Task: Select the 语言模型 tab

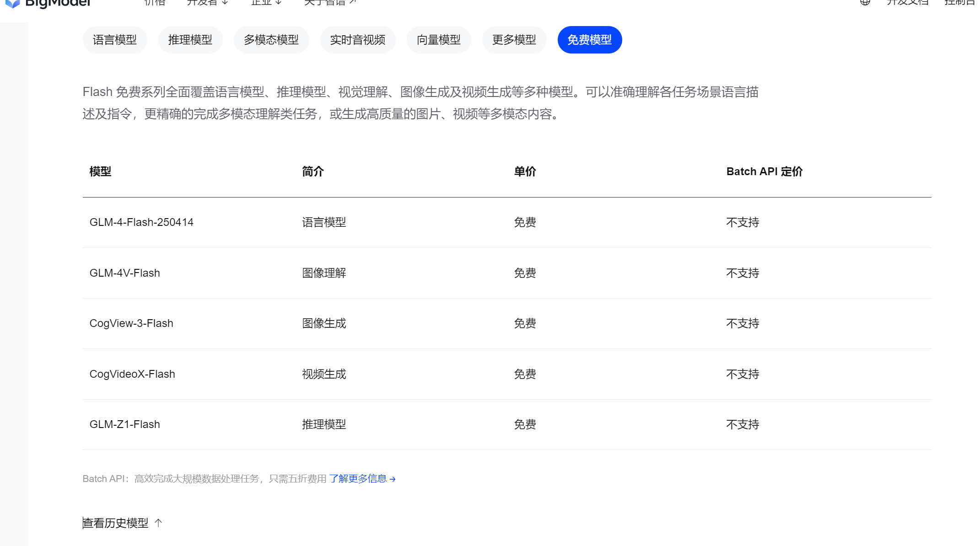Action: click(115, 40)
